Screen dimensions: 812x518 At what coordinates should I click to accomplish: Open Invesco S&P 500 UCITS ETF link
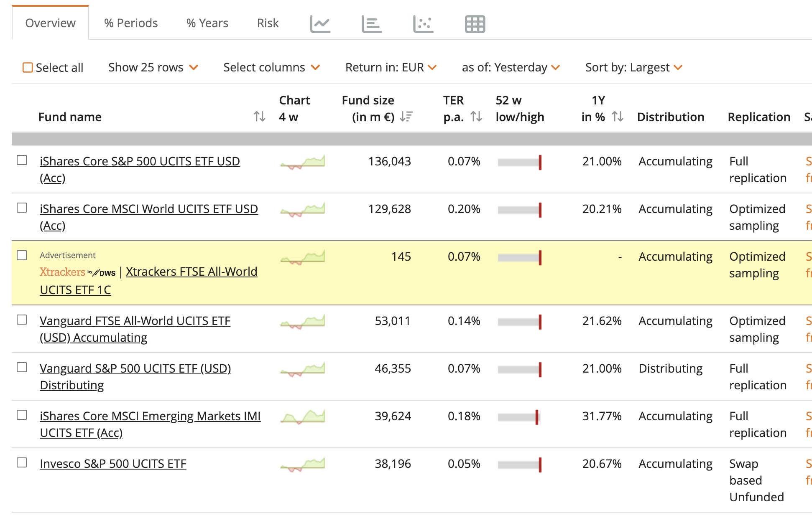coord(113,464)
